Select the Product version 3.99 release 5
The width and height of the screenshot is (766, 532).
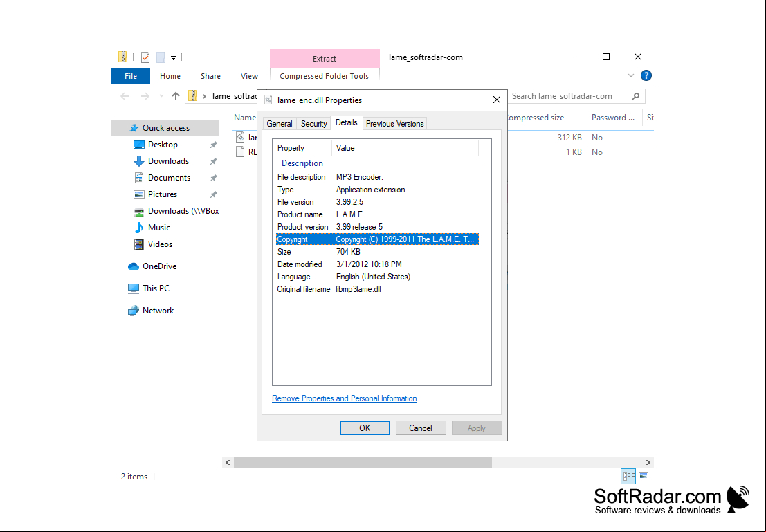tap(359, 227)
